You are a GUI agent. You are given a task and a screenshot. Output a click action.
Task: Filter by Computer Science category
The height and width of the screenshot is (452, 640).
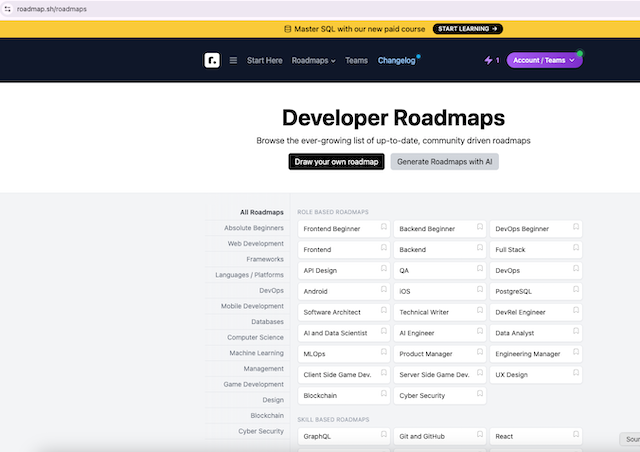[x=255, y=337]
